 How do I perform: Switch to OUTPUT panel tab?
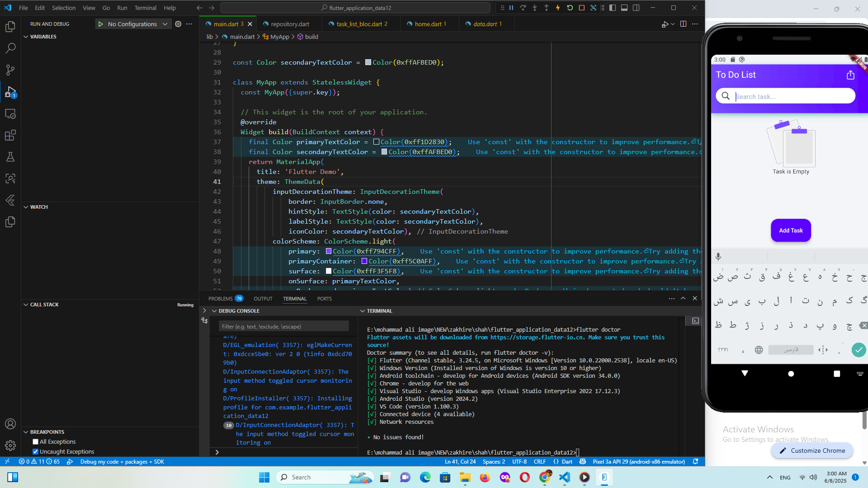(263, 299)
